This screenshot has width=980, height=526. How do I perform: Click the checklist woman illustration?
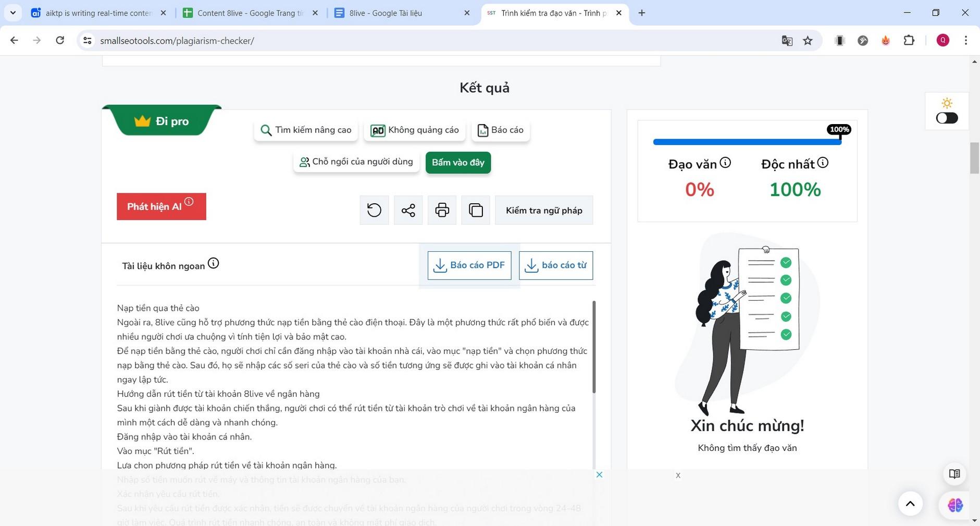coord(747,324)
